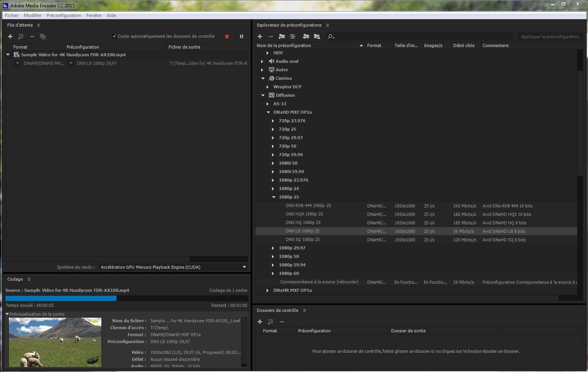Add a source to the queue (File d'attente plus icon)

(10, 37)
